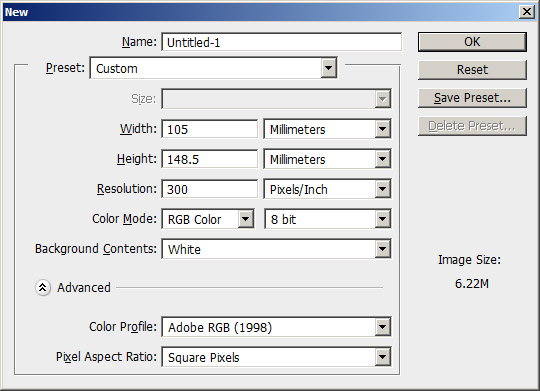This screenshot has width=540, height=391.
Task: Open the disabled Size dropdown
Action: (276, 99)
